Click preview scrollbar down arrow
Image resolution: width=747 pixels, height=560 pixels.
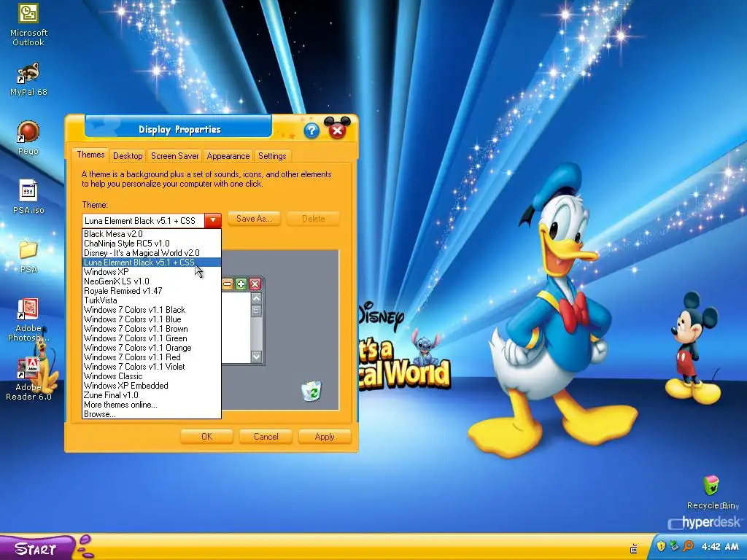256,357
